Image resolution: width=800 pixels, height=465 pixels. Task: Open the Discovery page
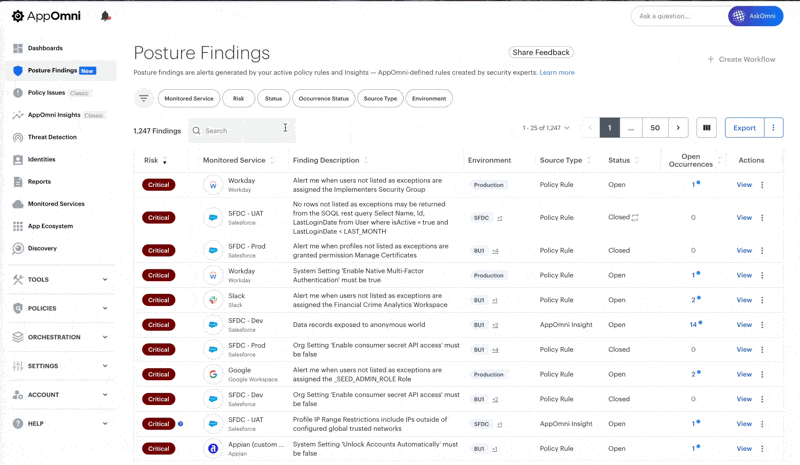(x=42, y=249)
